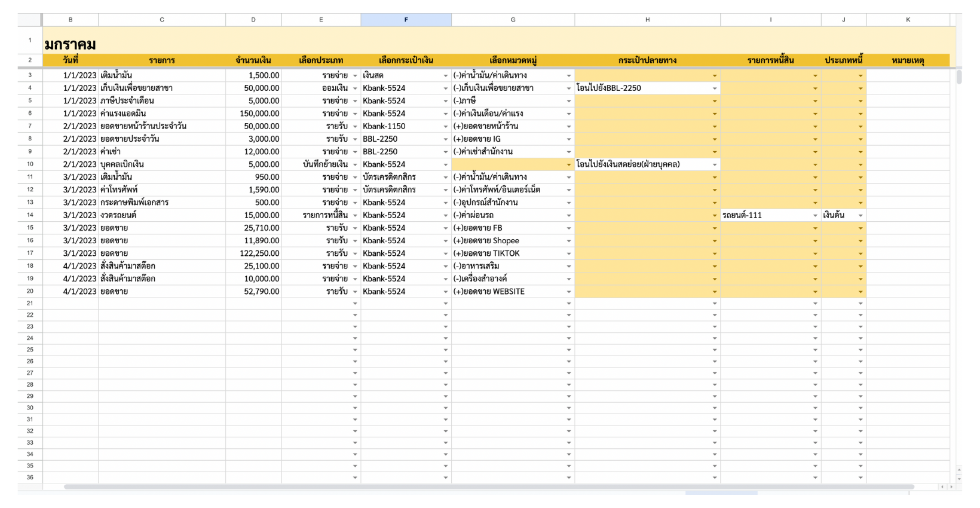980x508 pixels.
Task: Select column C header
Action: (162, 20)
